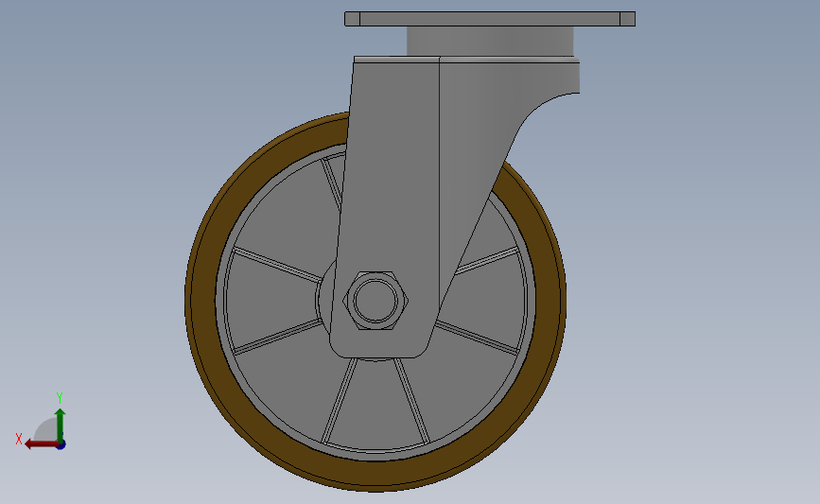The image size is (820, 504).
Task: Select the hex nut on the wheel axle
Action: coord(375,301)
